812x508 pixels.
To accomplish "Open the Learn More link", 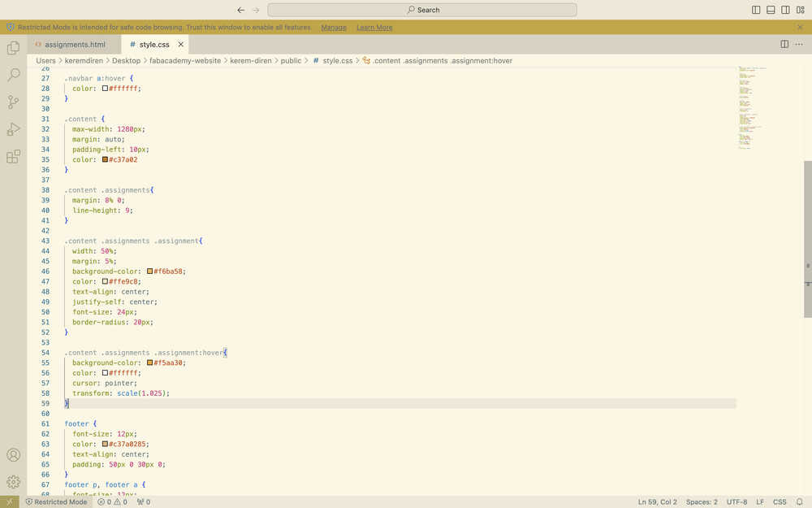I will 374,28.
